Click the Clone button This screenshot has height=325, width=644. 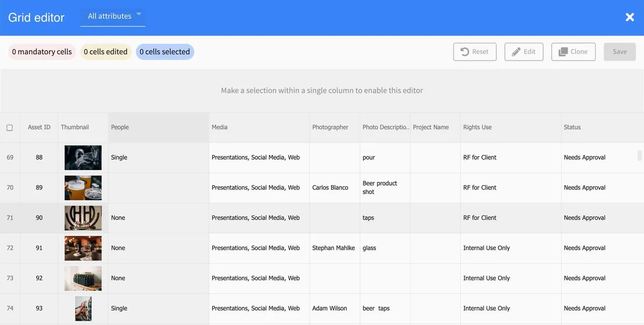[573, 51]
